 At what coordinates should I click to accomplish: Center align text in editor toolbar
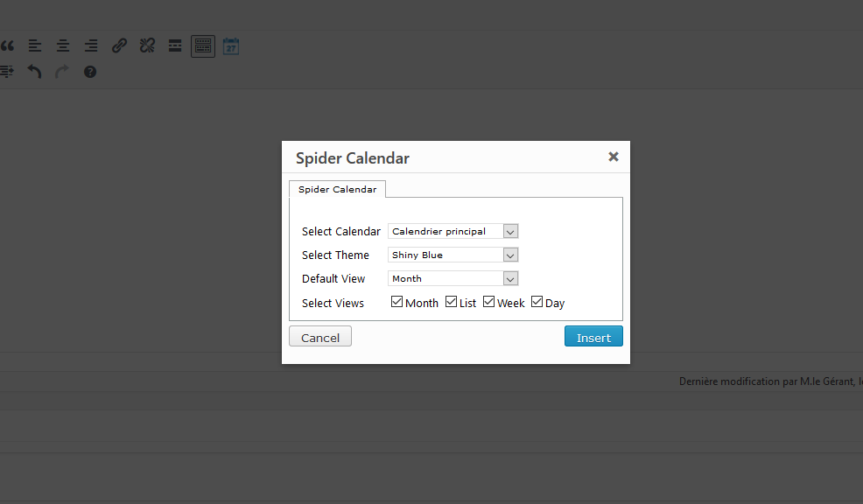(x=63, y=45)
